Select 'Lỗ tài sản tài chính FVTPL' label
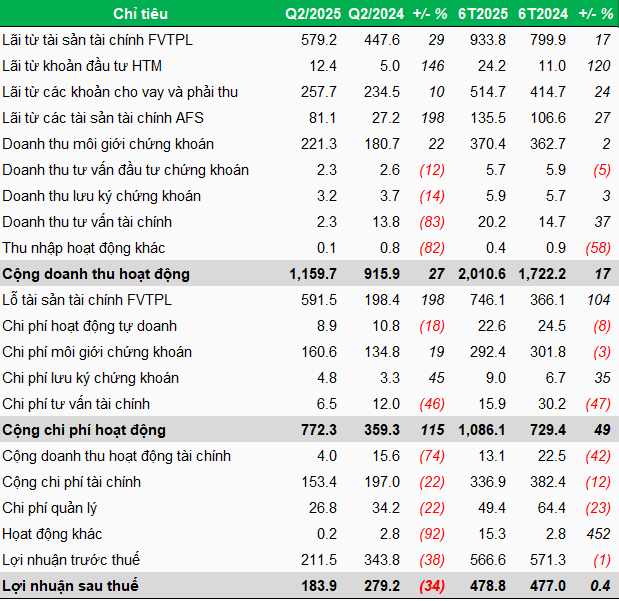The height and width of the screenshot is (601, 619). point(87,300)
